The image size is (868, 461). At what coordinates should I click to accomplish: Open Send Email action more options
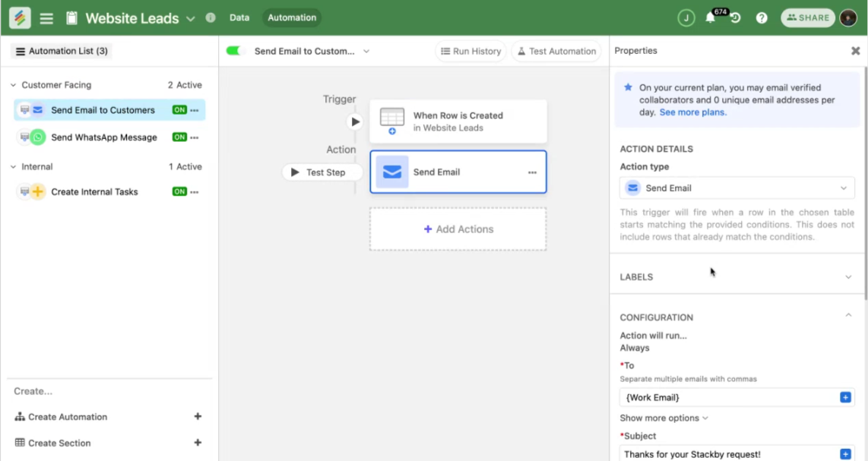(532, 172)
